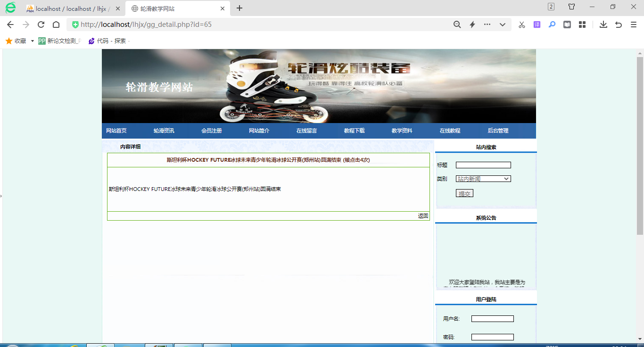The width and height of the screenshot is (644, 347).
Task: Click the 轮滑教学网站 site title text
Action: pyautogui.click(x=159, y=87)
